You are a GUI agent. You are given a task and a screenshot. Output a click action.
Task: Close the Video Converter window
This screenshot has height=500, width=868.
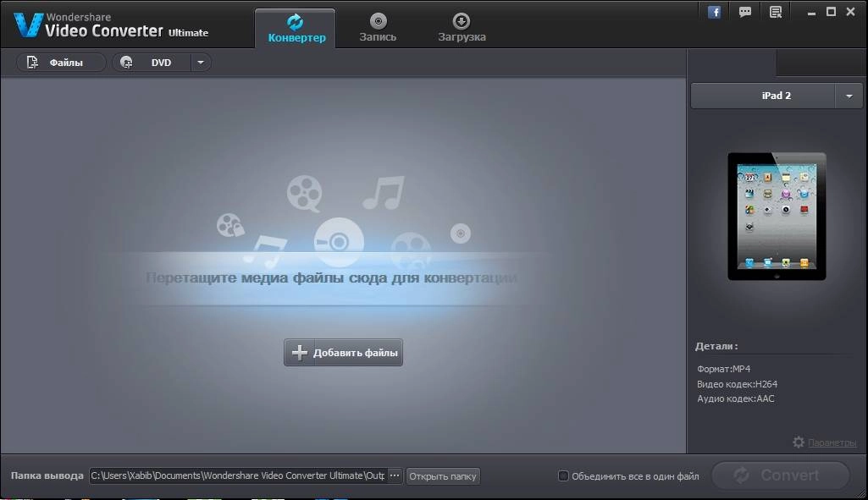pos(851,12)
